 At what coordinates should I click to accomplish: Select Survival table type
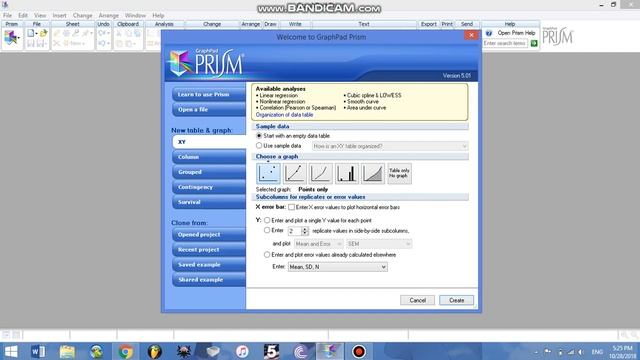click(x=209, y=202)
